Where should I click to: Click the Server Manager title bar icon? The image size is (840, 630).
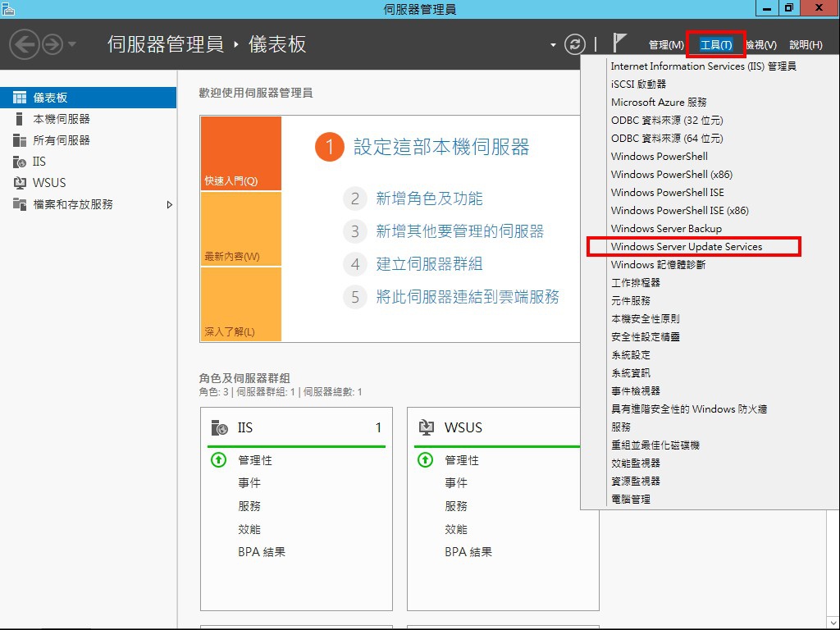point(8,8)
